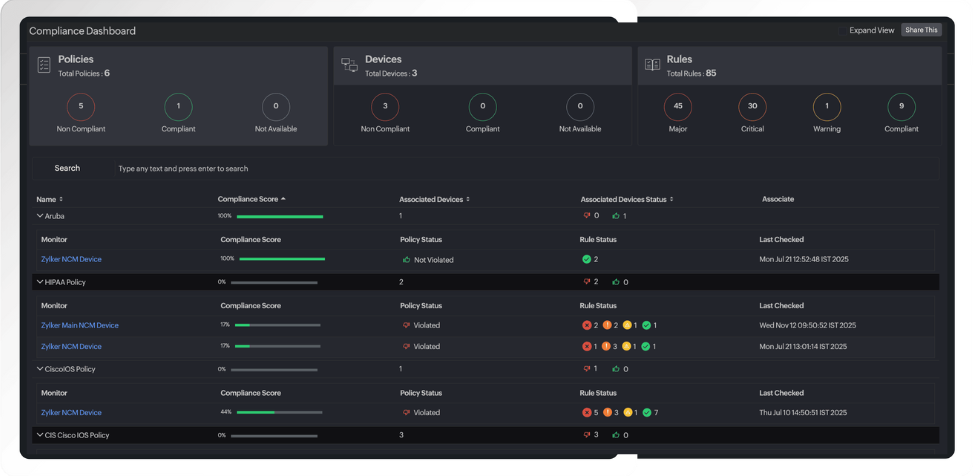
Task: Open Zylker NCM Device link checked Mon Jul 21 13:01:14
Action: [x=71, y=346]
